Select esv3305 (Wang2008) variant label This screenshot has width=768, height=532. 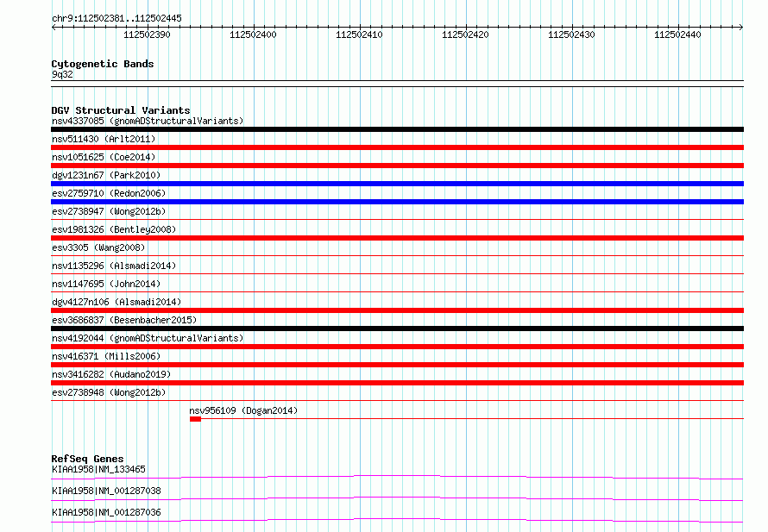(98, 247)
